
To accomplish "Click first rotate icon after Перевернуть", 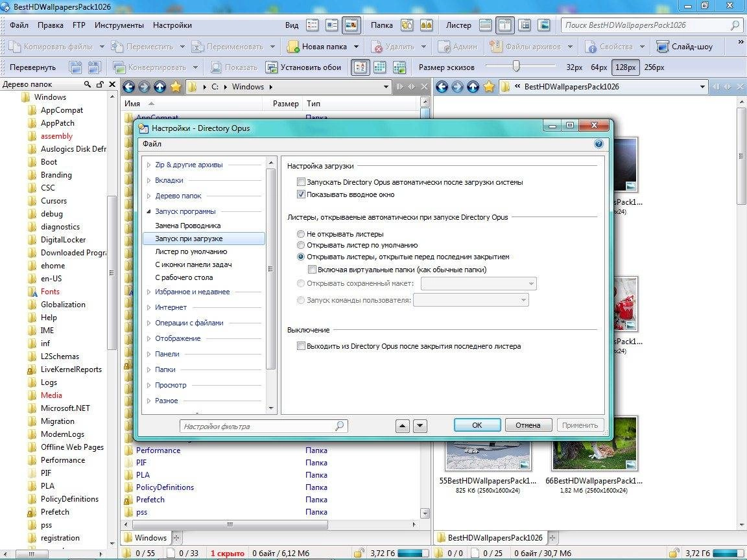I will pyautogui.click(x=75, y=67).
